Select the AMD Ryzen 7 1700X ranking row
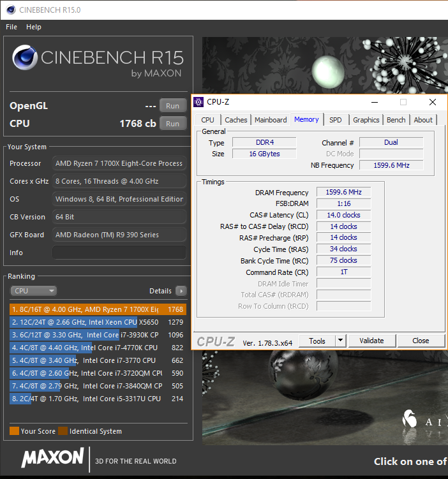The image size is (448, 479). pos(98,309)
